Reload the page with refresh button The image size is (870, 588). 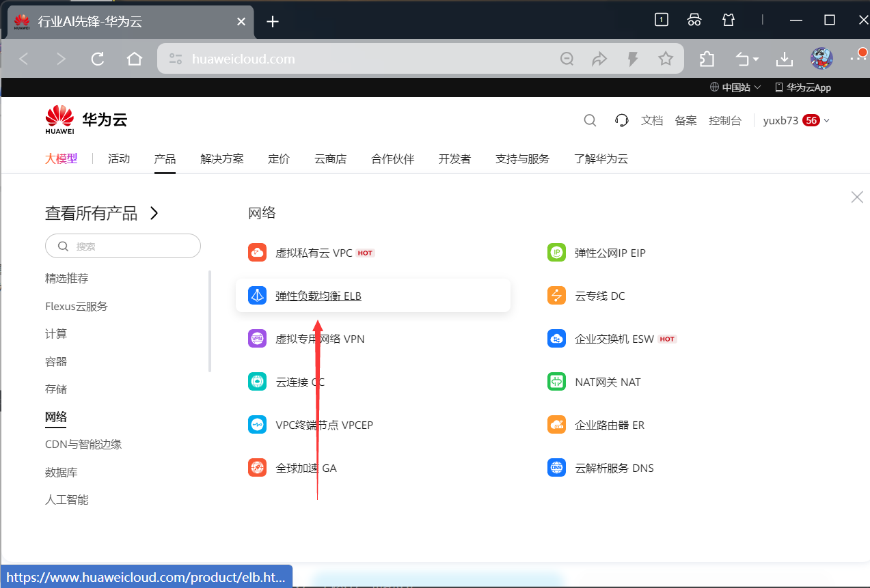coord(98,59)
